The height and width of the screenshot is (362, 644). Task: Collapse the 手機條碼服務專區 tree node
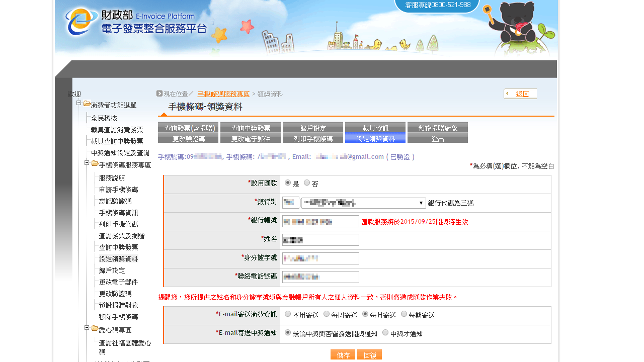coord(87,163)
